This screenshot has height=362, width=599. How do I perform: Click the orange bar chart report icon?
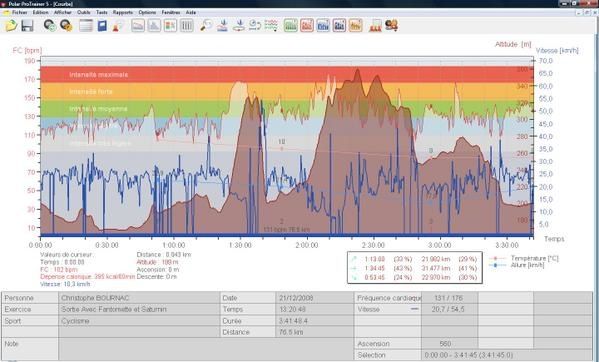point(355,26)
